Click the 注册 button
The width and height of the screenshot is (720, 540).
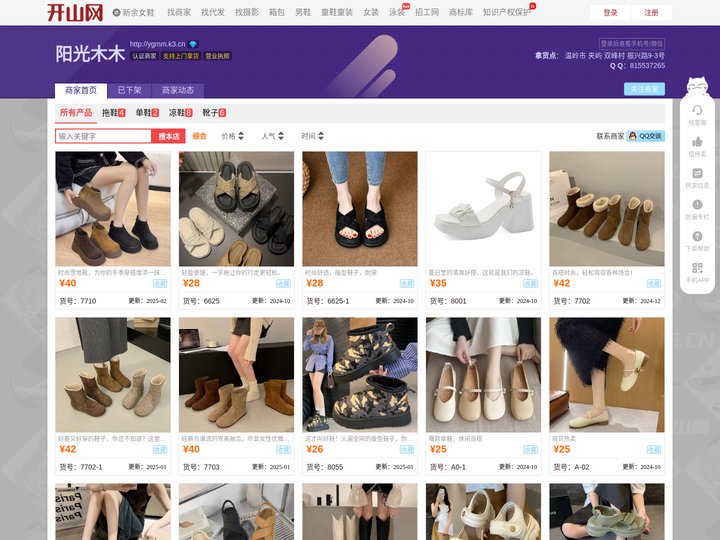(x=651, y=12)
